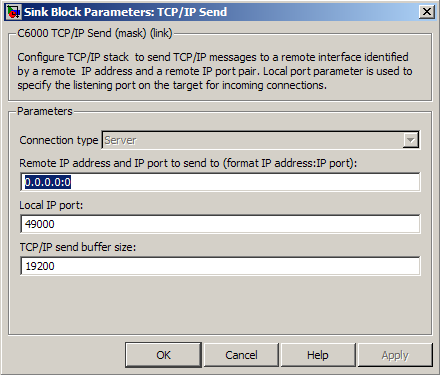Click the C6000 TCP/IP Send (mask) heading
Viewport: 440px width, 375px height.
point(95,33)
